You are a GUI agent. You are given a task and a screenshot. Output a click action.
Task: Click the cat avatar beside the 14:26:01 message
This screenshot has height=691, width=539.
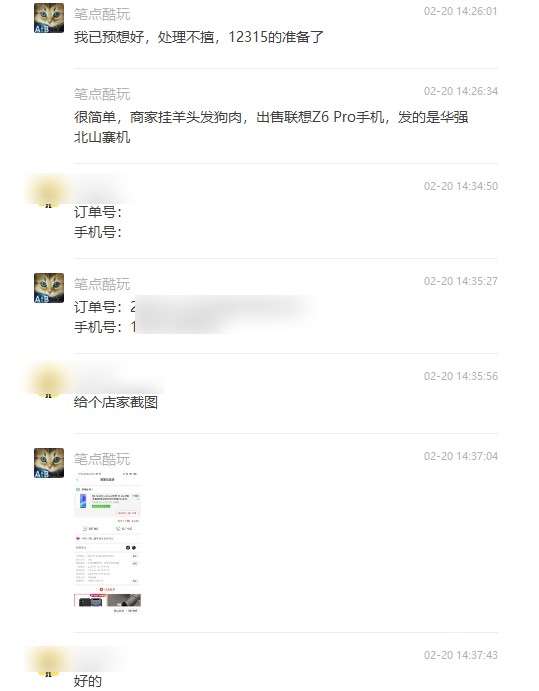pos(49,18)
